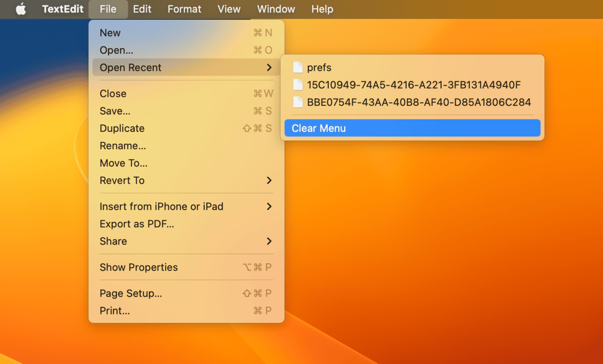
Task: Expand the Revert To submenu arrow
Action: (x=269, y=180)
